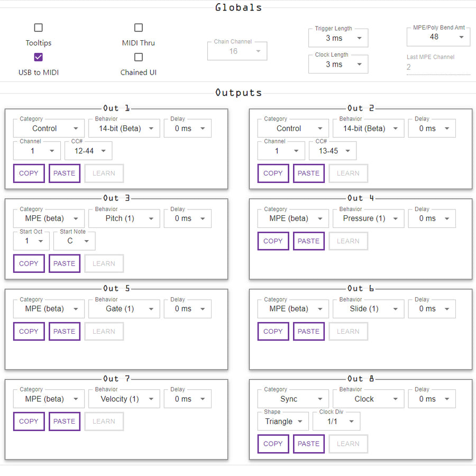Paste settings into Out 8

click(x=308, y=444)
